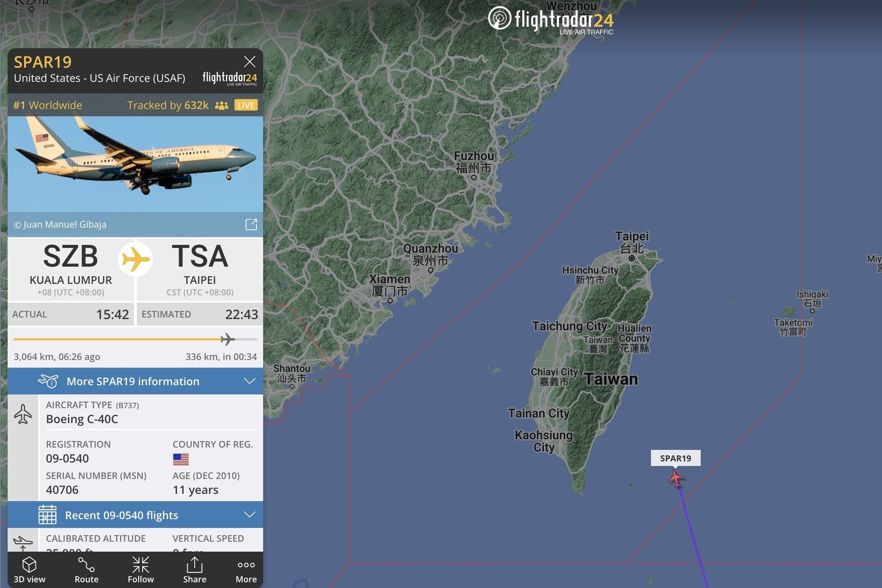Open the Share icon
882x588 pixels.
pyautogui.click(x=195, y=565)
